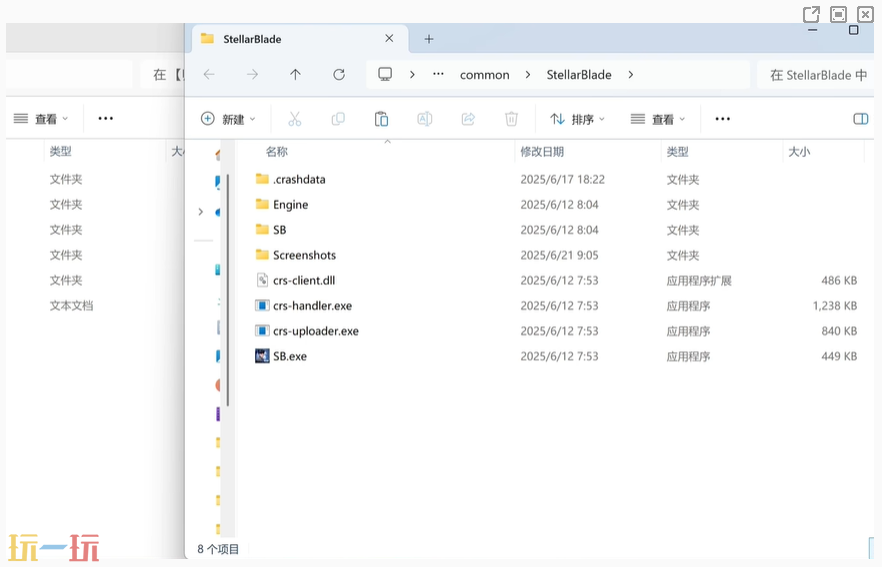
Task: Select the crs-client.dll file name
Action: click(x=304, y=280)
